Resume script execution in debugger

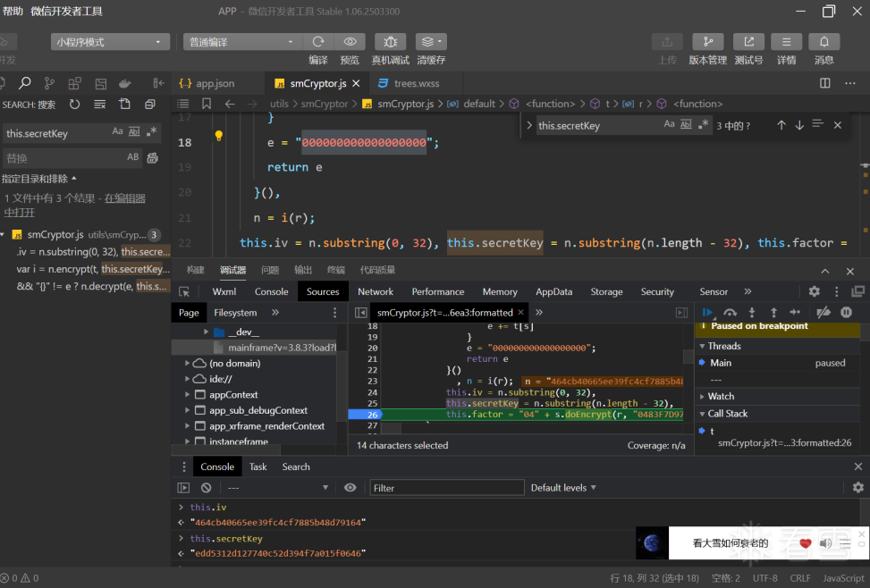[708, 313]
